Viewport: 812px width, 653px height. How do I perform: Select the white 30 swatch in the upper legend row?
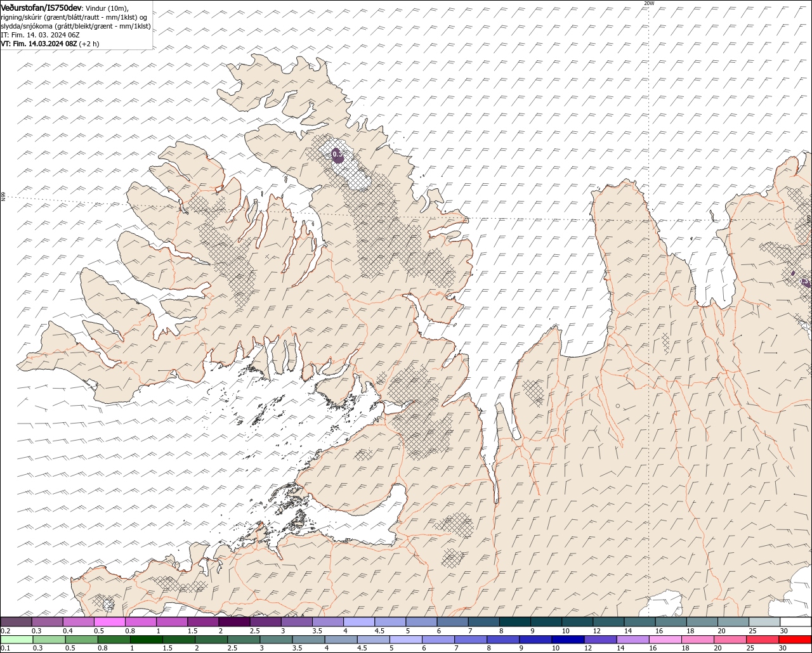[x=796, y=622]
